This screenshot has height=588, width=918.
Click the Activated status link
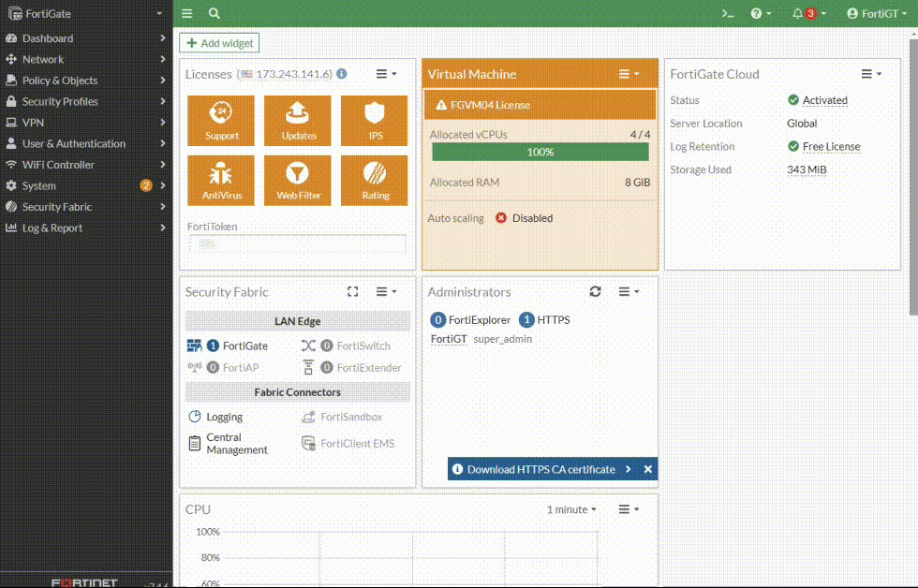(824, 100)
